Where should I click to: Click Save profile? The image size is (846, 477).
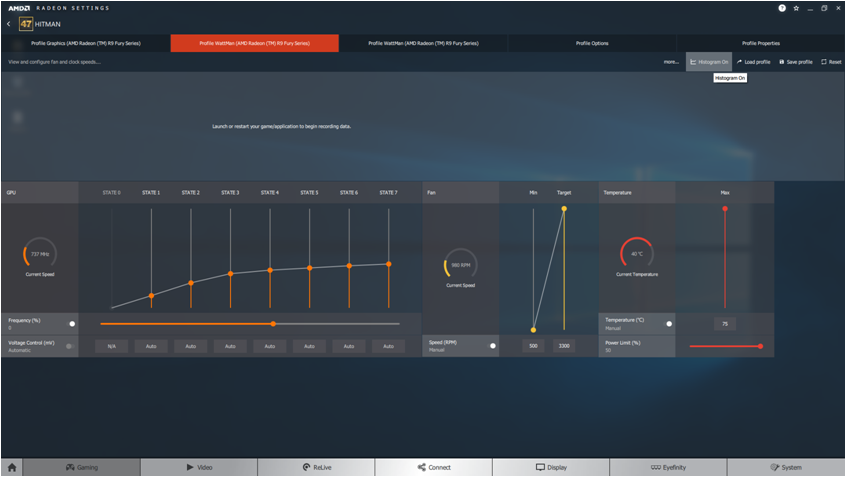[x=796, y=62]
